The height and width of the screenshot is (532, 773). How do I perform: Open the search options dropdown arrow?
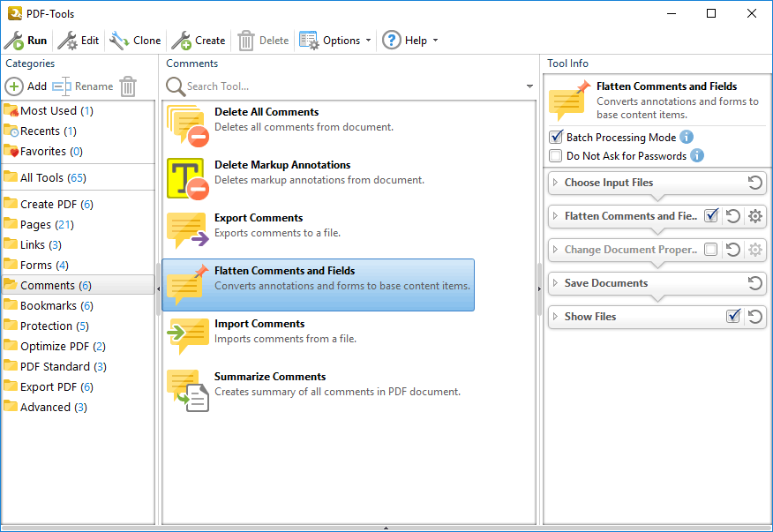[x=529, y=86]
